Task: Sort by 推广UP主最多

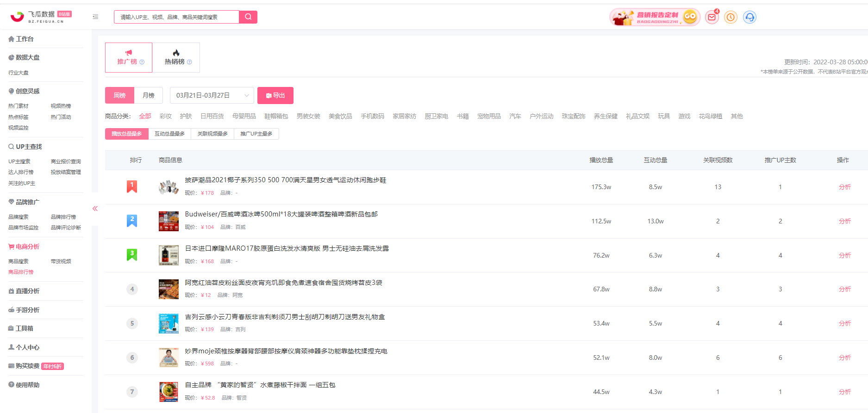Action: click(256, 134)
